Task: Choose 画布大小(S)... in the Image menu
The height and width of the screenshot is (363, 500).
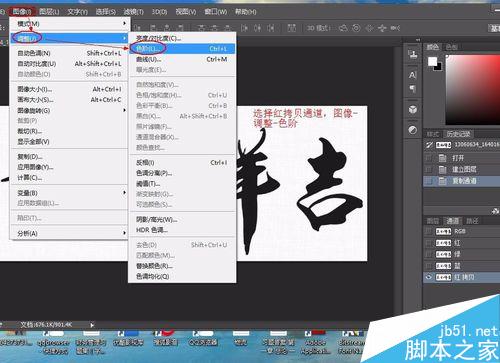Action: click(69, 100)
